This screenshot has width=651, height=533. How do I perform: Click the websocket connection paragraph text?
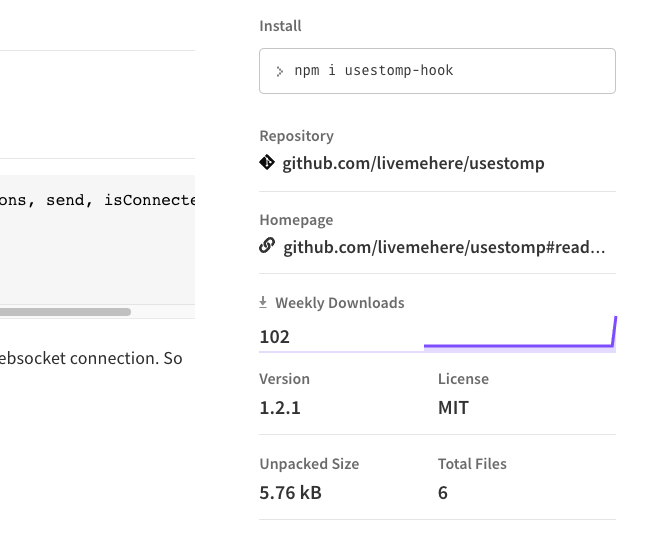click(91, 358)
